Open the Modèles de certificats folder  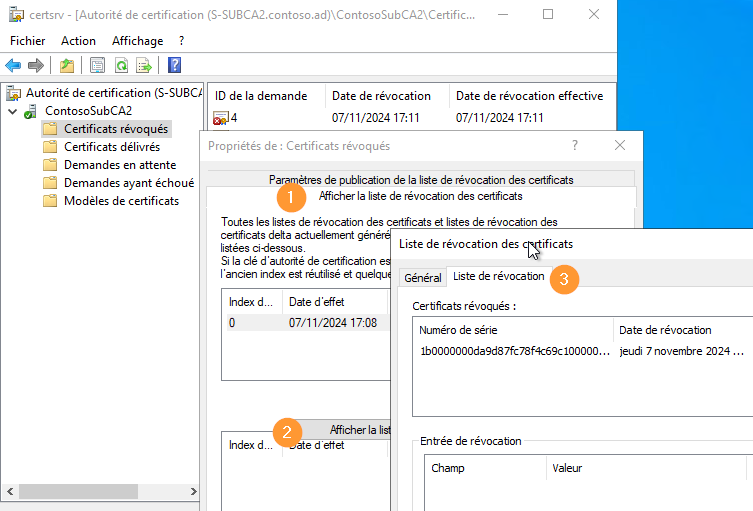pyautogui.click(x=121, y=201)
